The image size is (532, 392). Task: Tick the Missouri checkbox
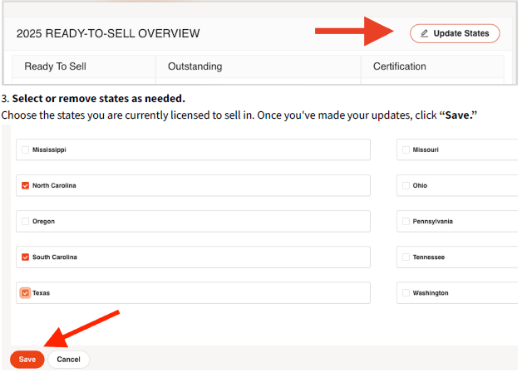coord(406,150)
